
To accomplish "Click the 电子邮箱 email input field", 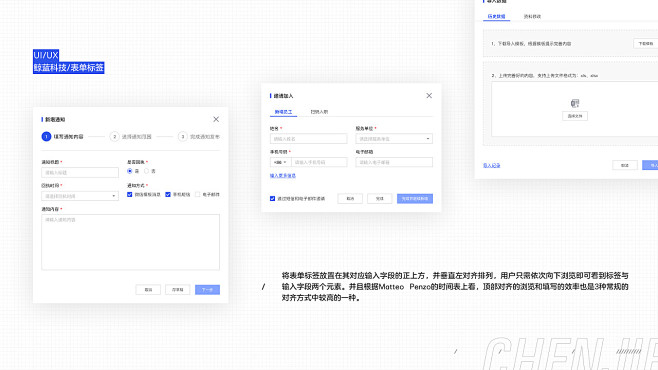I will 394,162.
